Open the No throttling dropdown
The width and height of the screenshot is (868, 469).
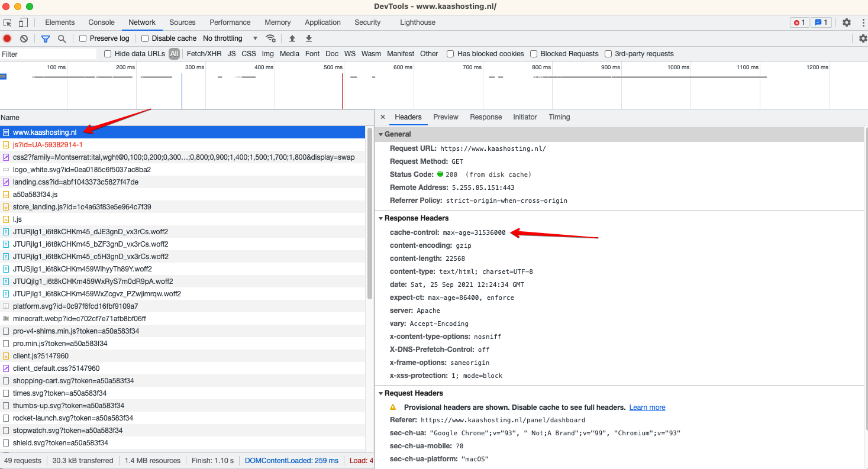pyautogui.click(x=230, y=38)
